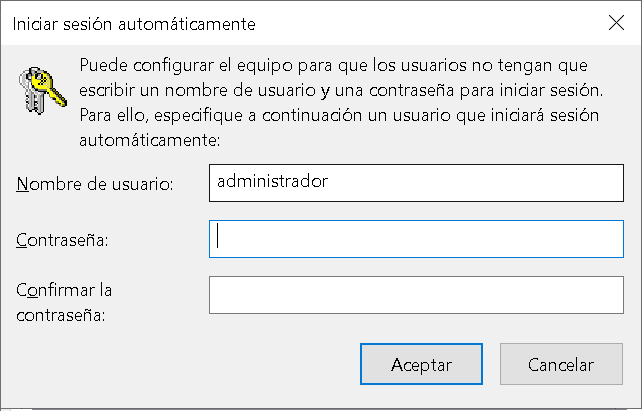
Task: Click the dialog title 'Iniciar sesión automáticamente'
Action: click(134, 24)
